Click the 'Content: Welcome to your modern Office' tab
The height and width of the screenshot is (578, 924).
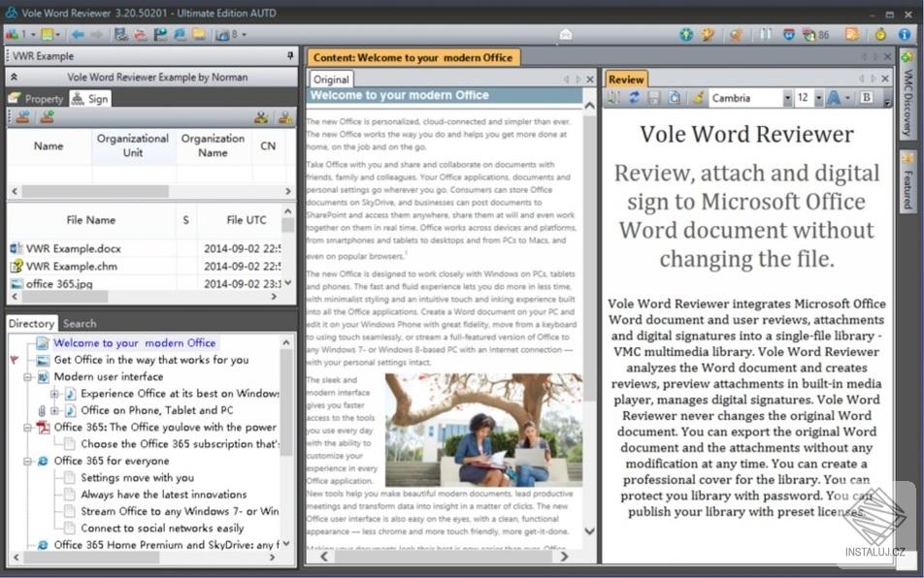(413, 57)
